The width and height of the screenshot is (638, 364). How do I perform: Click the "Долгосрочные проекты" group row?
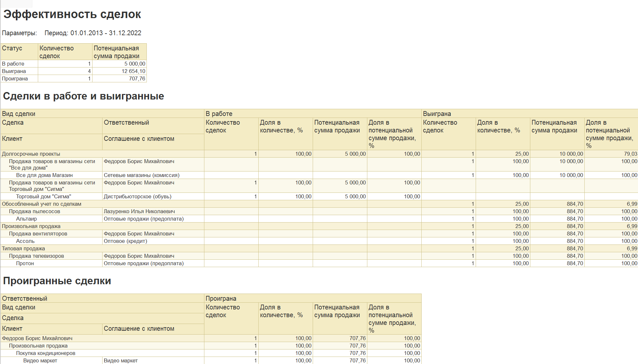[31, 154]
